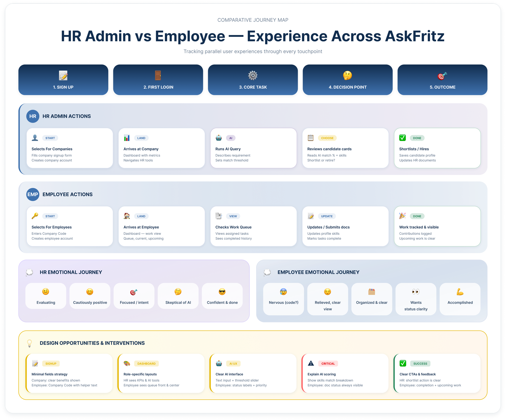Screen dimensions: 506x420
Task: Click the Sign Up stage notepad icon
Action: tap(63, 75)
